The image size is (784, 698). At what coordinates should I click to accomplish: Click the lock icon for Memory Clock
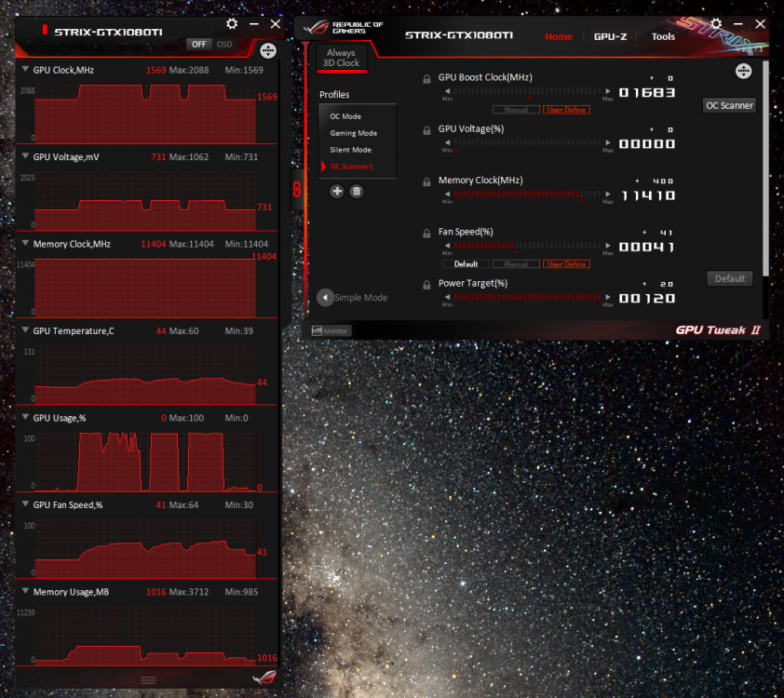426,181
